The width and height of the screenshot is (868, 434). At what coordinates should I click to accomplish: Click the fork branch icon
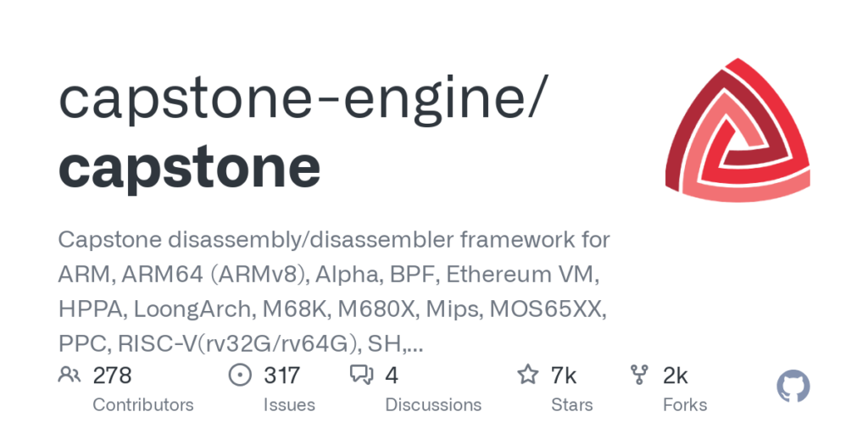[x=640, y=375]
